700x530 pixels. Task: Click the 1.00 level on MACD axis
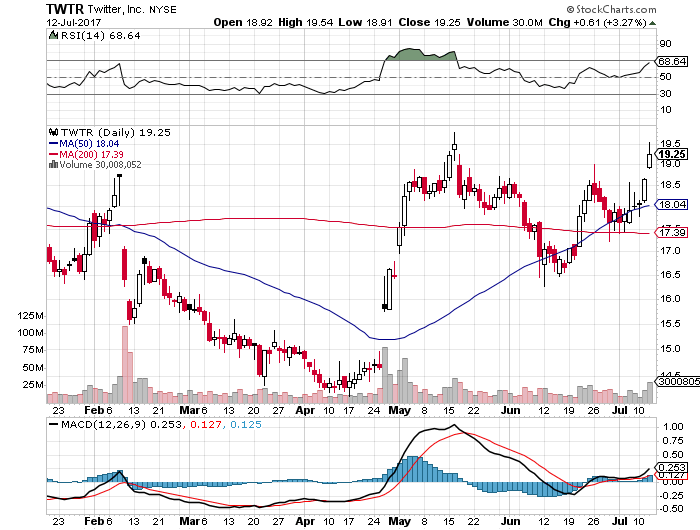(673, 426)
